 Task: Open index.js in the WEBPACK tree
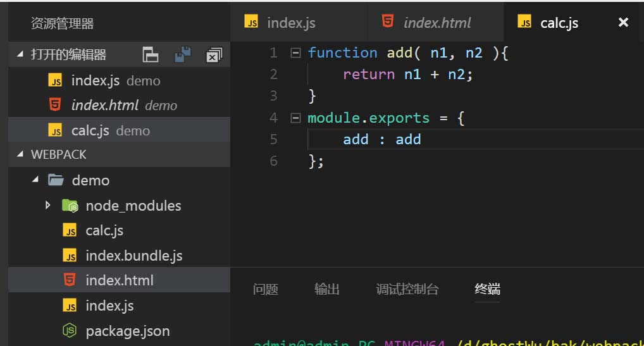[119, 306]
